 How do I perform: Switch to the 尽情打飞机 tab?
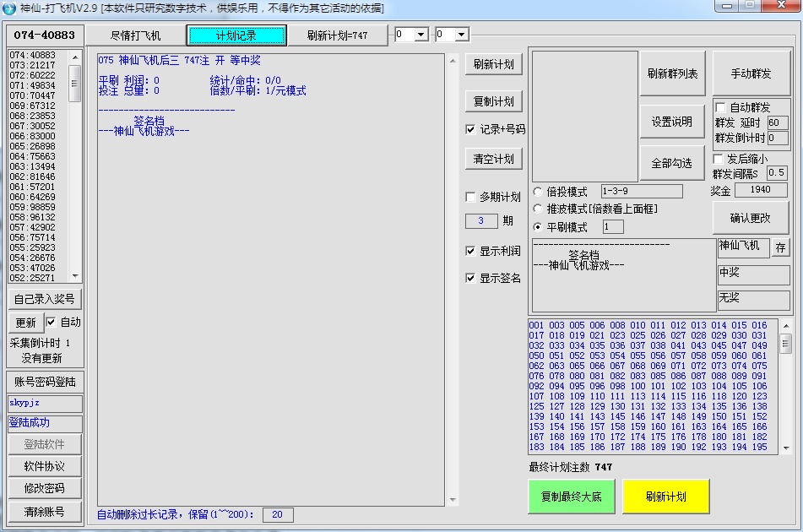click(136, 35)
